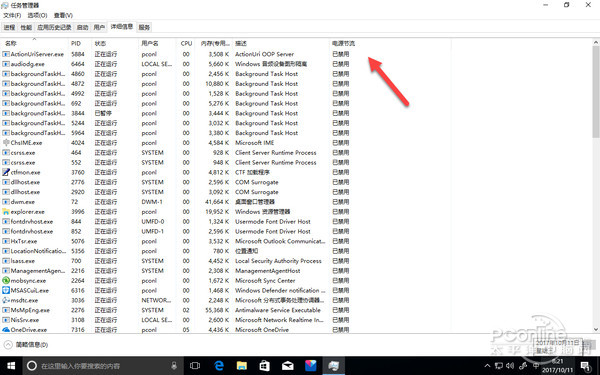Sort by the PID column header

[x=80, y=43]
